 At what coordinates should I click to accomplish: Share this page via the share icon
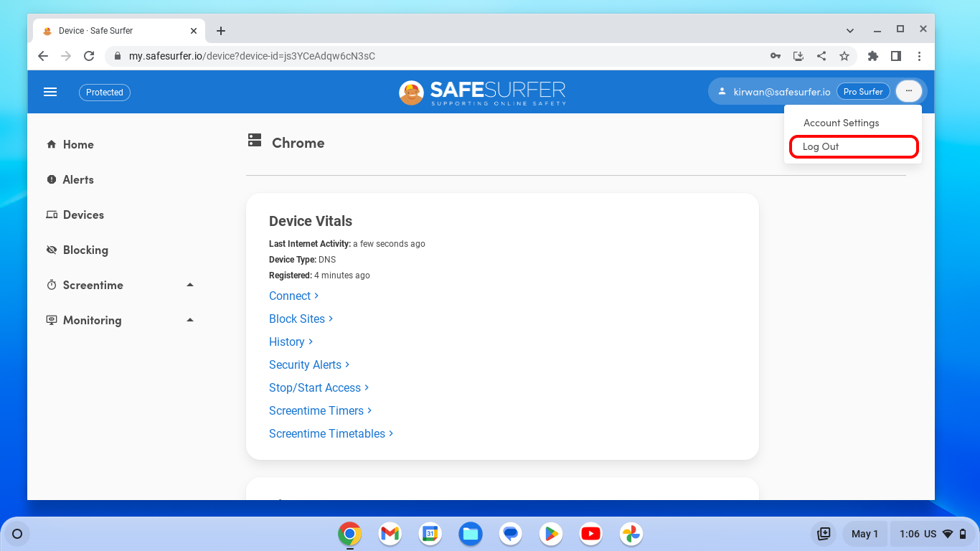click(x=821, y=56)
